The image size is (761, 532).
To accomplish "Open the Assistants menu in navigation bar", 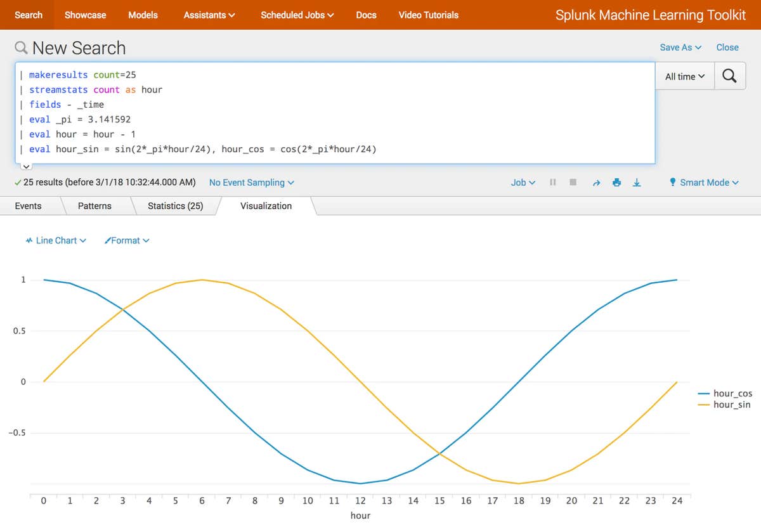I will point(209,15).
